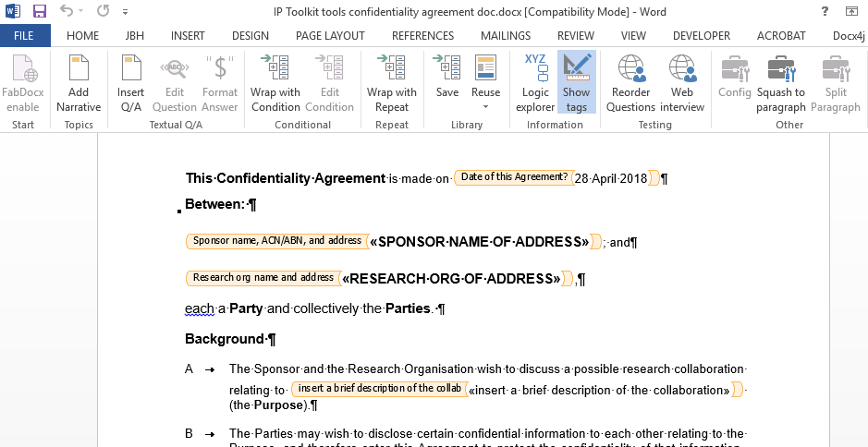Switch to the REVIEW tab
The image size is (868, 447).
tap(576, 36)
